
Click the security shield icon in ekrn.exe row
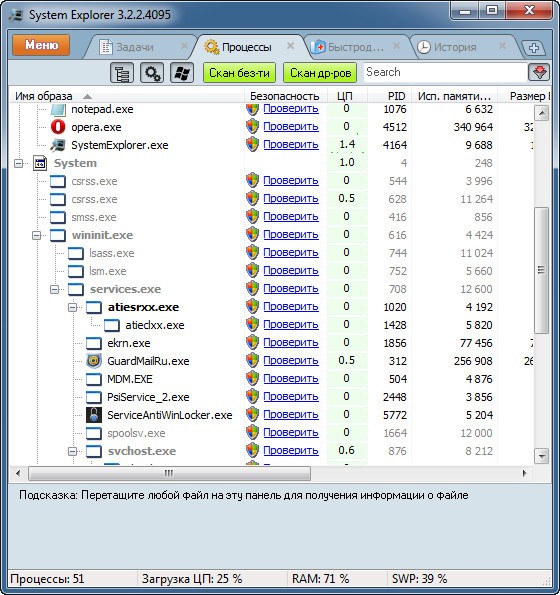[252, 342]
